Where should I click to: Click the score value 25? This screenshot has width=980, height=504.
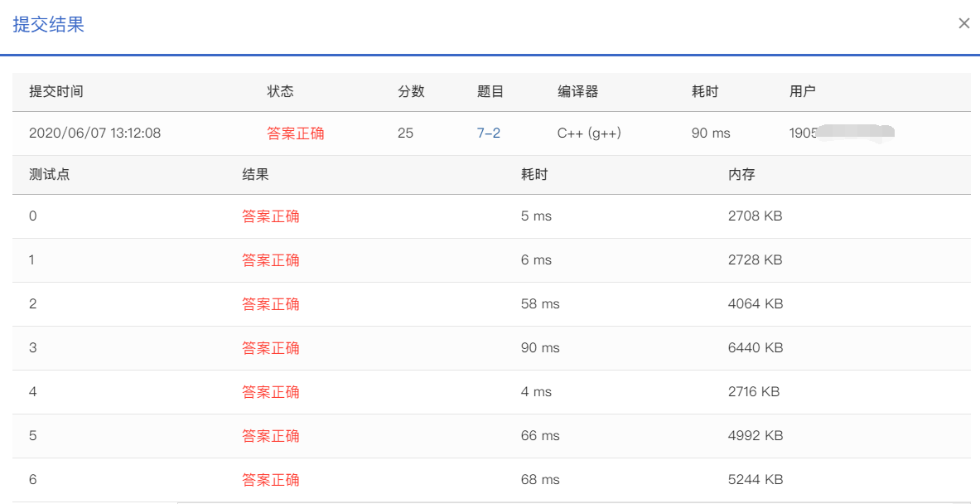click(405, 133)
